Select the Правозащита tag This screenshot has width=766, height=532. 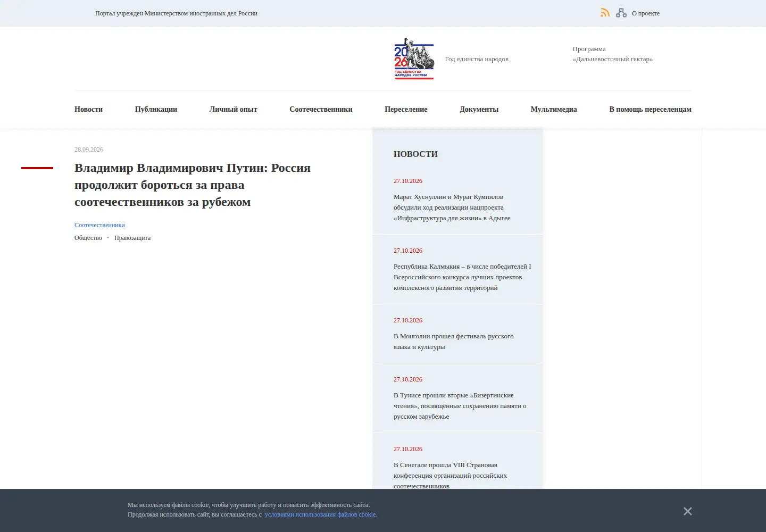coord(132,238)
